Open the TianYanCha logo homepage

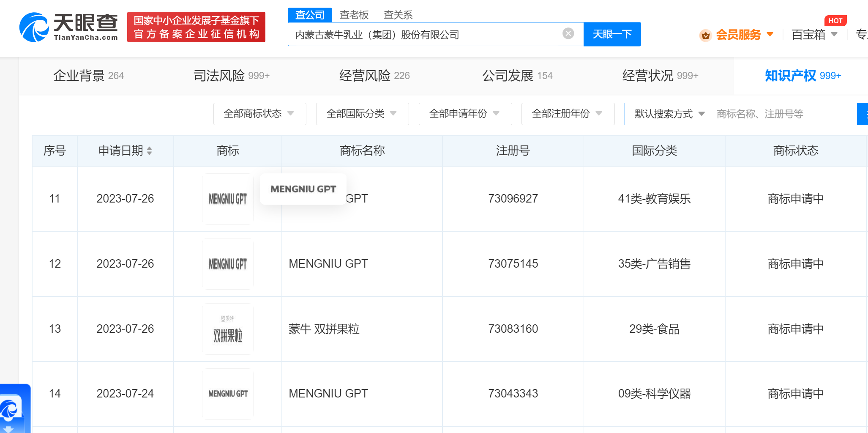pos(68,27)
